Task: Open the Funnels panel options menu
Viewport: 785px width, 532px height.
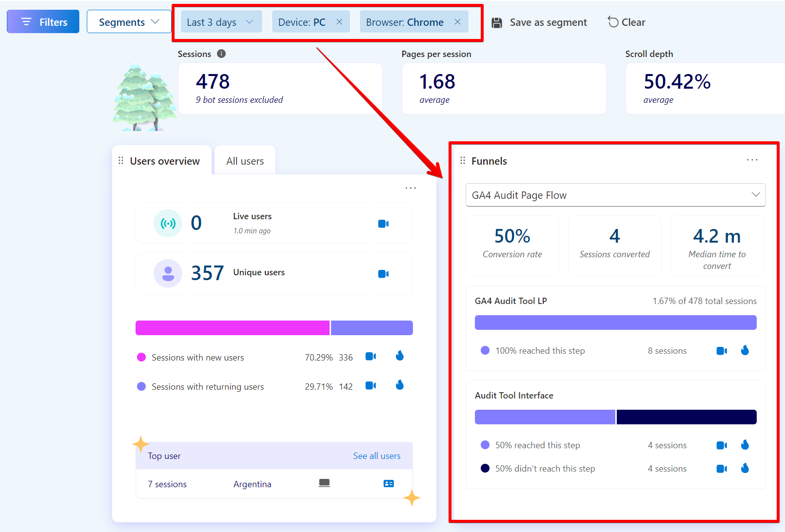Action: (752, 160)
